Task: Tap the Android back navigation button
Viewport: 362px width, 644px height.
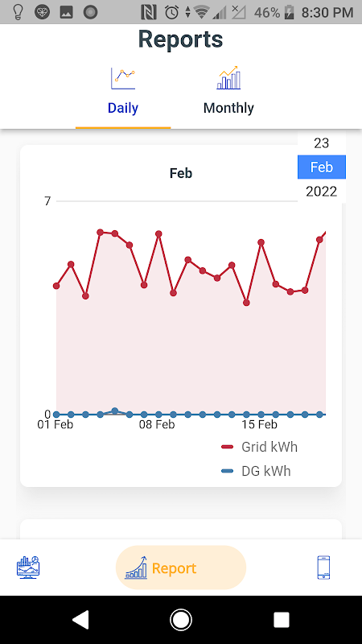Action: coord(80,620)
